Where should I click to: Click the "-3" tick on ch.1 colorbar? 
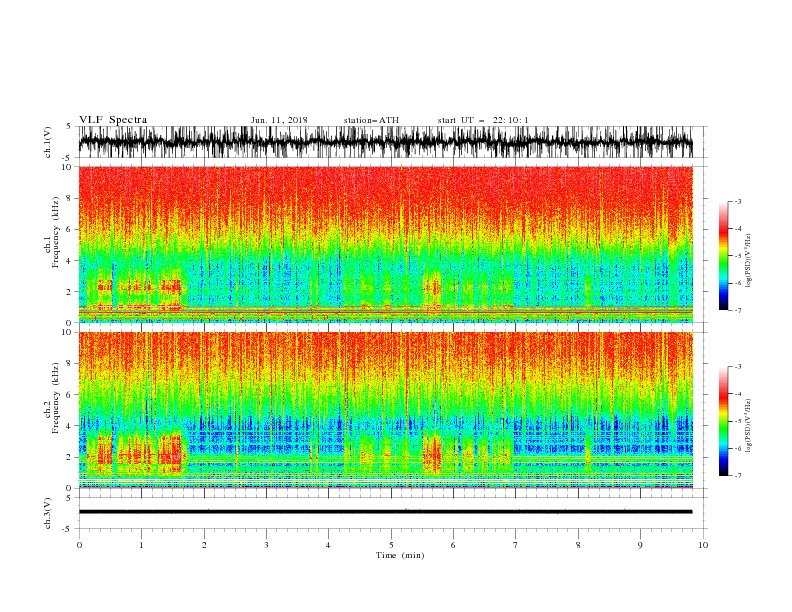(x=737, y=201)
